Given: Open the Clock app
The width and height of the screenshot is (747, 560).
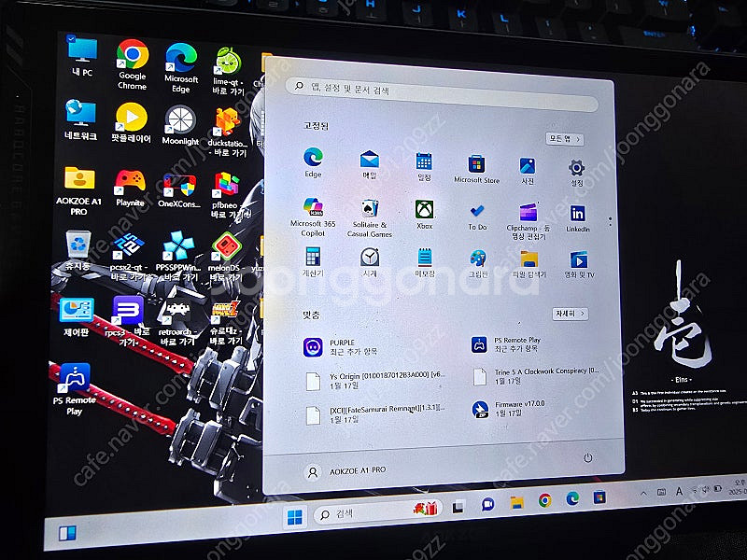Looking at the screenshot, I should [370, 262].
